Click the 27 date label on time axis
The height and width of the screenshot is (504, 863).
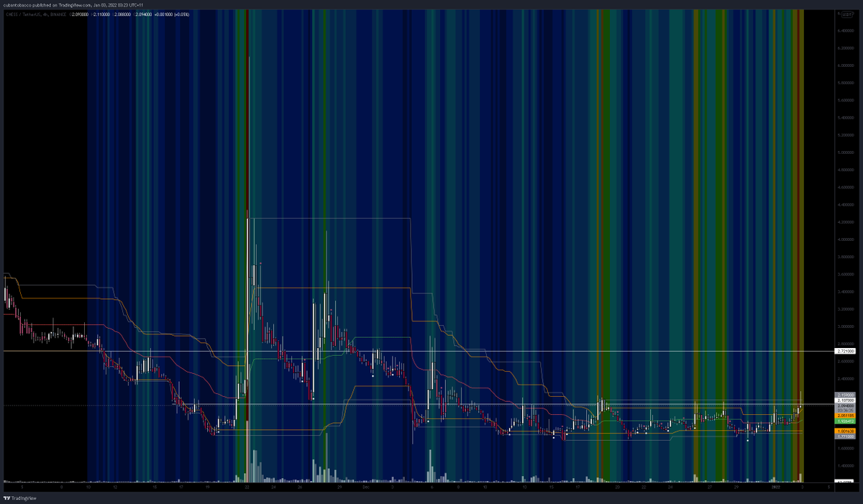[710, 487]
